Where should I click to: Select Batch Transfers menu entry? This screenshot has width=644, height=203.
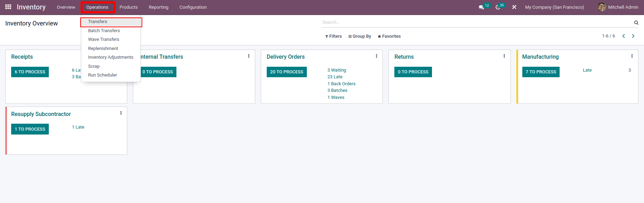[x=111, y=31]
